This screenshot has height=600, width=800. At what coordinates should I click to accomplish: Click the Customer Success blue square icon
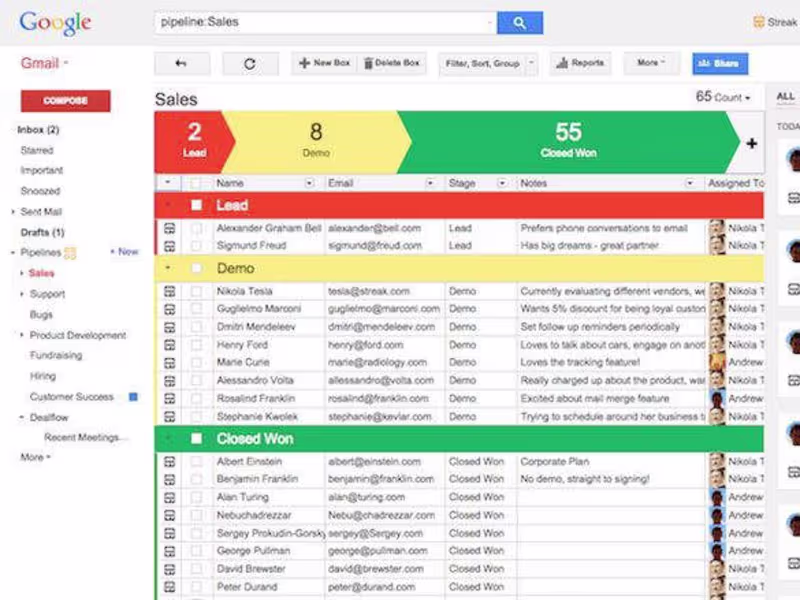click(133, 397)
